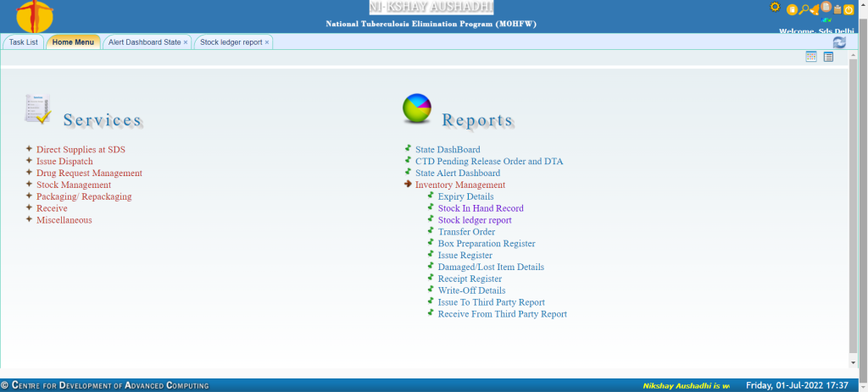This screenshot has height=392, width=868.
Task: Open the Write-Off Details report
Action: click(x=471, y=290)
